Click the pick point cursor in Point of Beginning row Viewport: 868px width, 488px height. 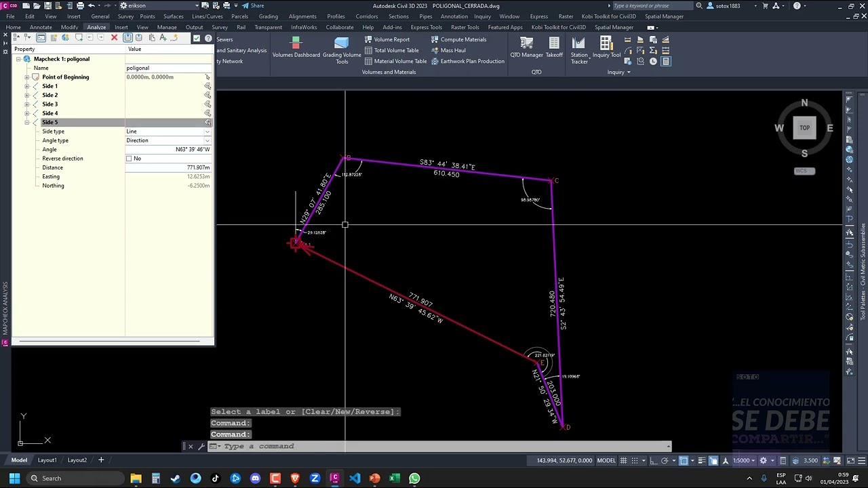pyautogui.click(x=208, y=77)
